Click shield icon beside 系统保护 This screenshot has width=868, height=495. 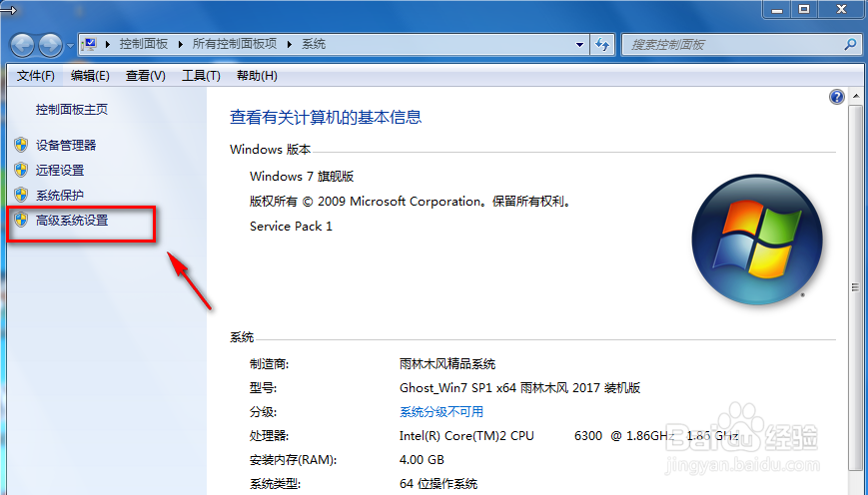pyautogui.click(x=22, y=195)
